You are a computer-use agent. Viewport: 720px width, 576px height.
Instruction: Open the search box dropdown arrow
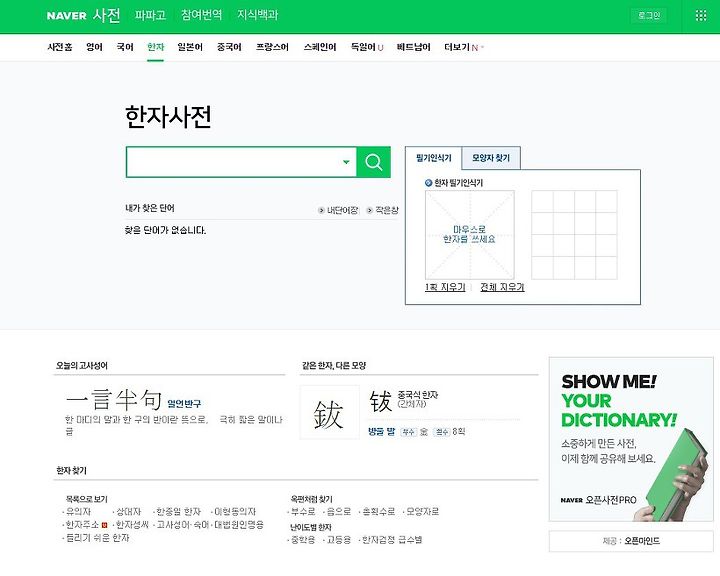[x=346, y=162]
